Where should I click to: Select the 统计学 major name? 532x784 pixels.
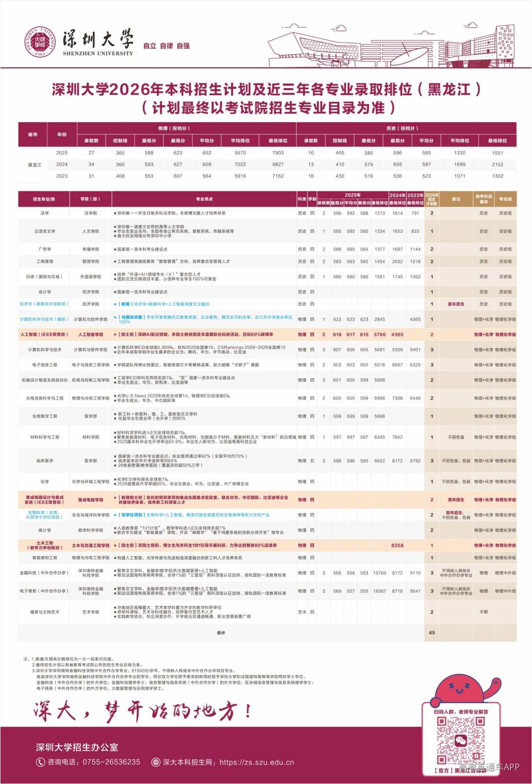[x=45, y=530]
